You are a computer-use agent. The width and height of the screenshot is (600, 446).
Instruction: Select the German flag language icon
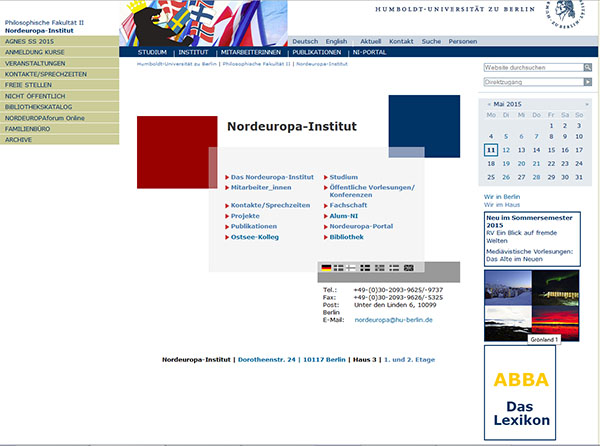[326, 268]
